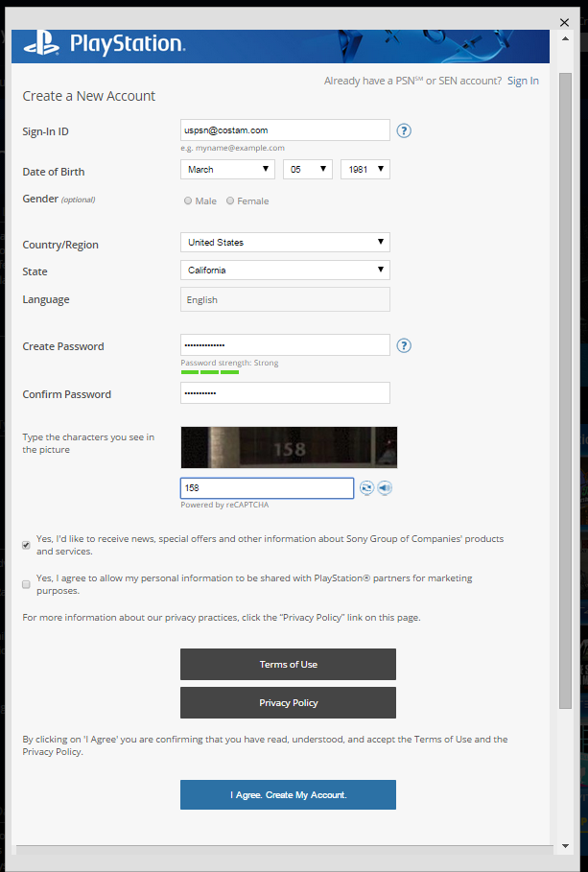
Task: Open the Country/Region dropdown
Action: pos(285,243)
